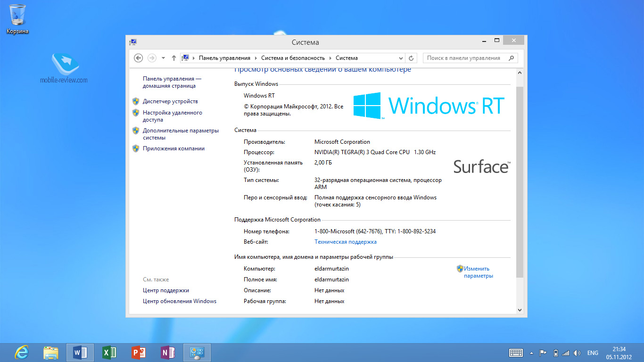Screen dimensions: 644x362
Task: Open PowerPoint from the taskbar
Action: pyautogui.click(x=139, y=353)
